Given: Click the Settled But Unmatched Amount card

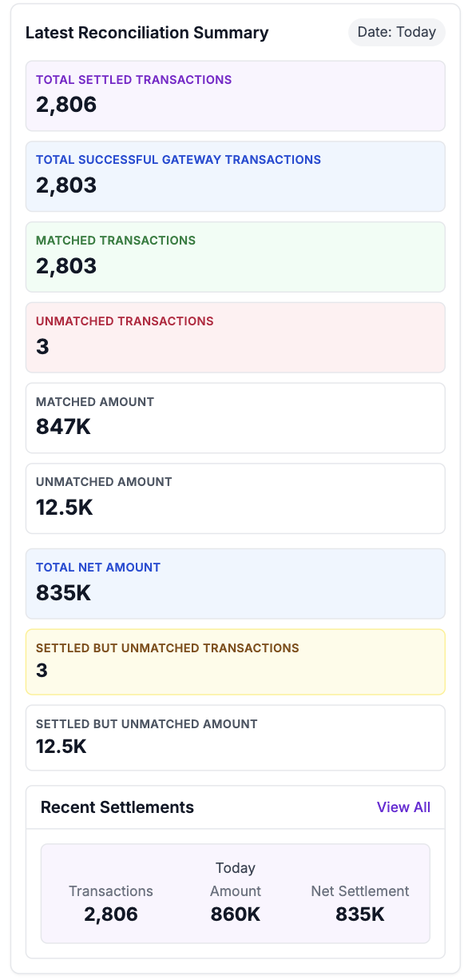Looking at the screenshot, I should (236, 737).
